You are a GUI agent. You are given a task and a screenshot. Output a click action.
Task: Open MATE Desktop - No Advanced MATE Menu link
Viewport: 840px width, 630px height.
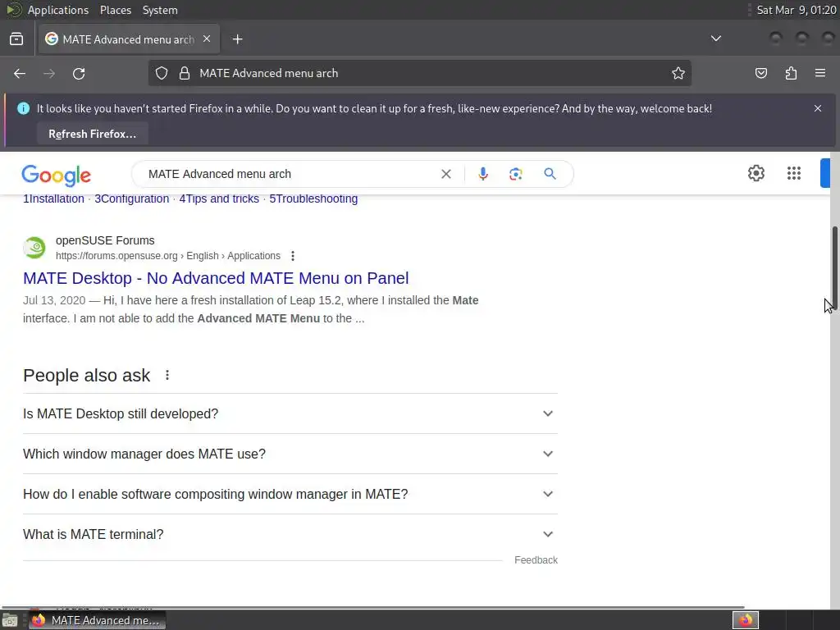[216, 278]
